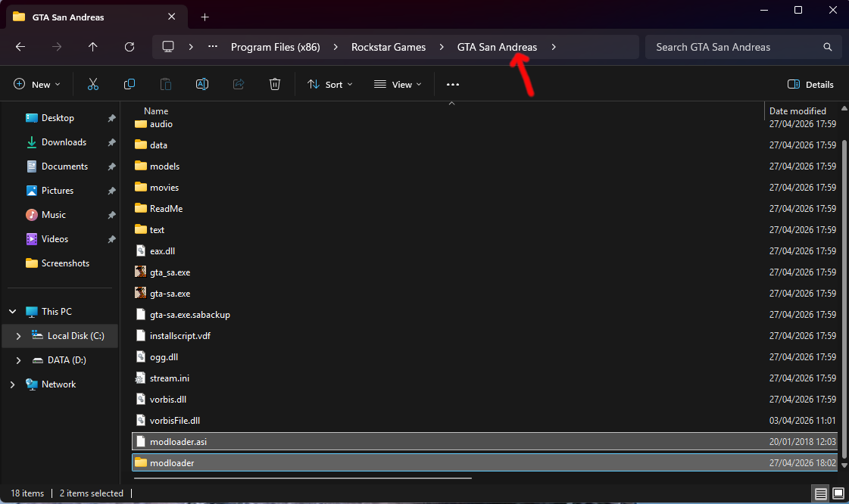
Task: Select modloader.asi file
Action: coord(485,441)
